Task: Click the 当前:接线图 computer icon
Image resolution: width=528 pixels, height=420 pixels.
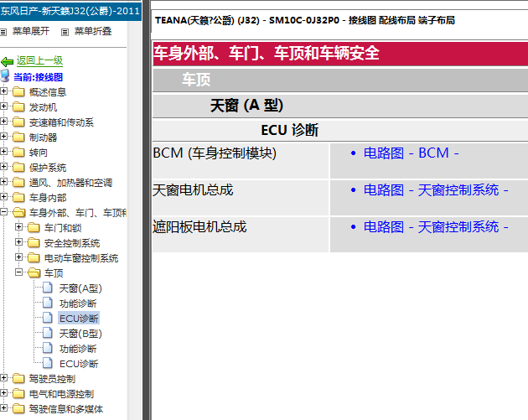Action: [x=5, y=76]
